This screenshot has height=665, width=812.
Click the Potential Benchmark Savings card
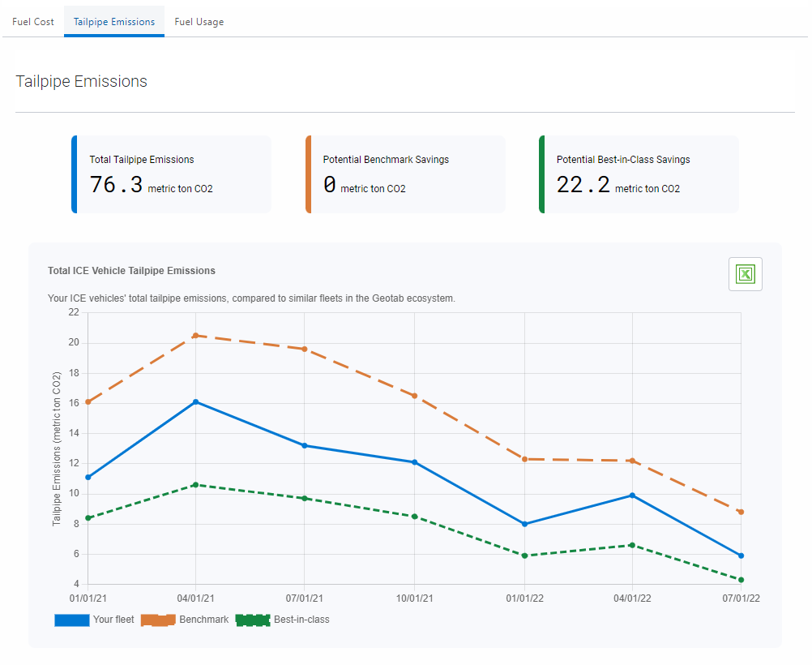[x=405, y=174]
